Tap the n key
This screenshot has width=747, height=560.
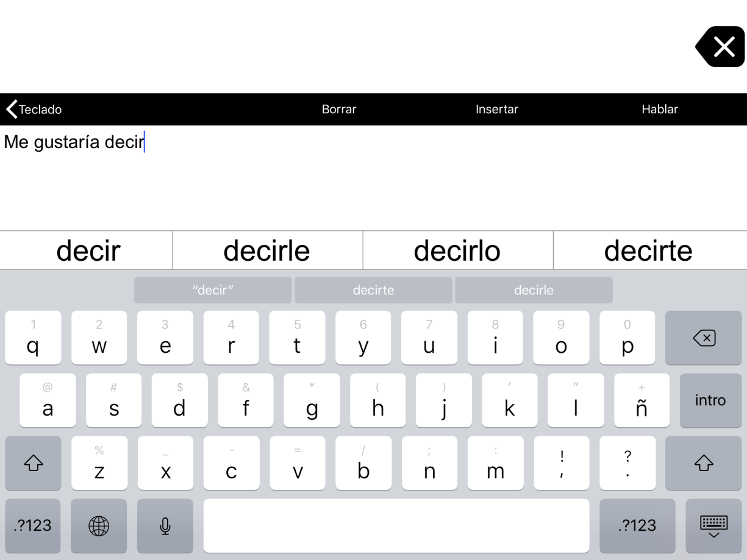click(x=429, y=463)
